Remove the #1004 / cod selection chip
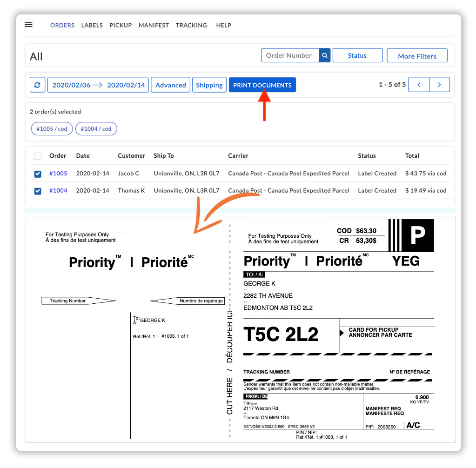 (x=96, y=129)
